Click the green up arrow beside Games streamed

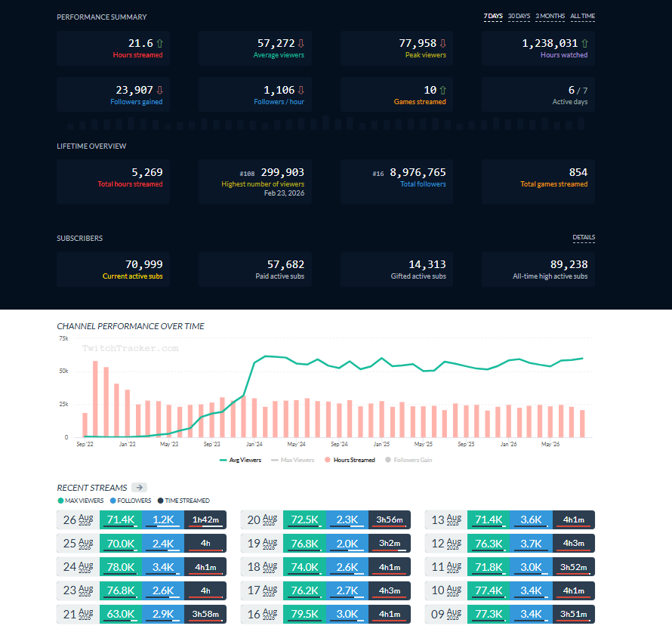pyautogui.click(x=442, y=90)
